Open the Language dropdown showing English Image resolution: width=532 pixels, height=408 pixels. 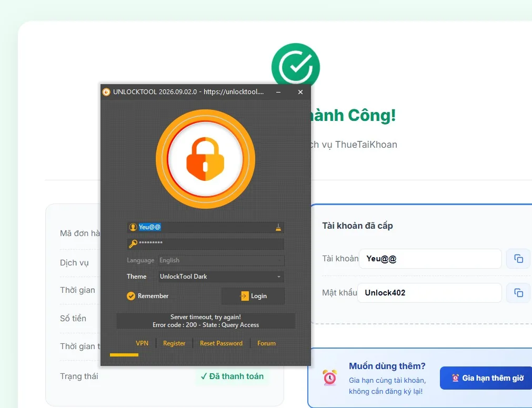pyautogui.click(x=221, y=260)
